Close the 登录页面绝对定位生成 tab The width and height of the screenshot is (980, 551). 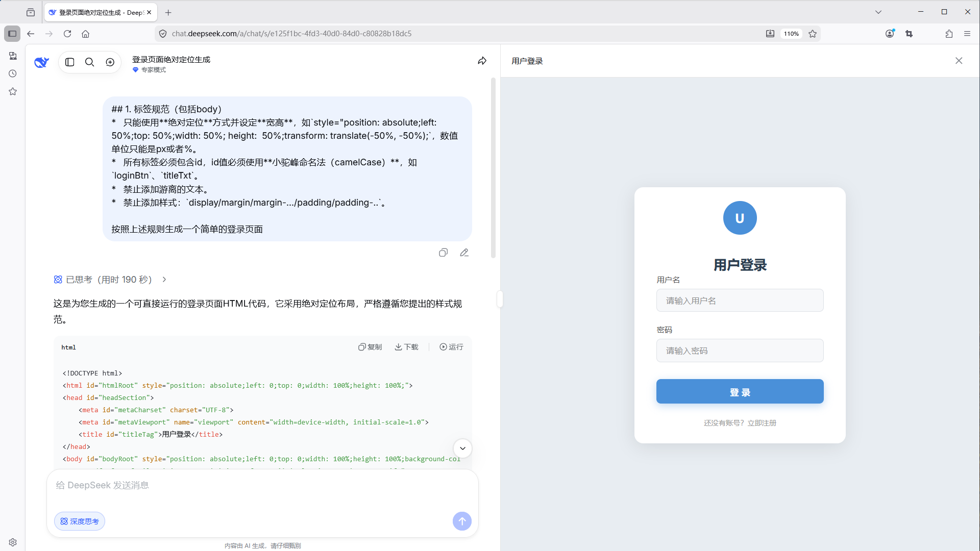point(149,12)
